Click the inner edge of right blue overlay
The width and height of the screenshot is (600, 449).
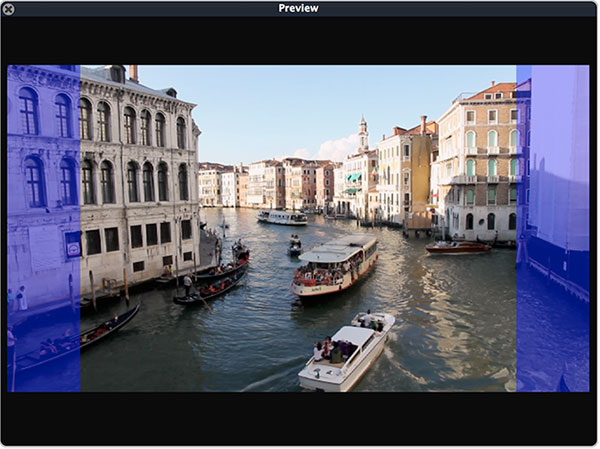click(517, 228)
